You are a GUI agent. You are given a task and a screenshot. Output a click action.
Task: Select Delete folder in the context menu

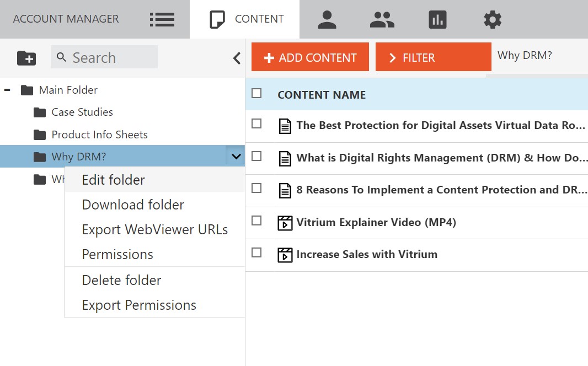[121, 280]
